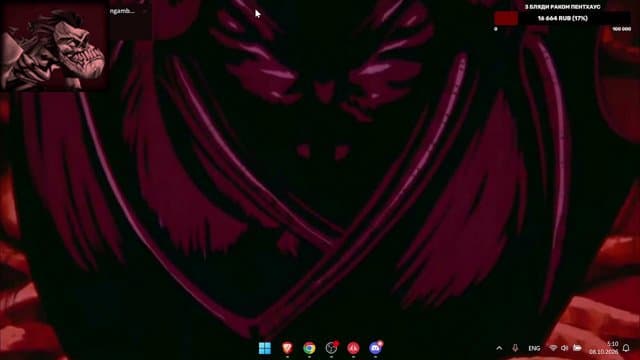This screenshot has width=640, height=360.
Task: Open the Wi-Fi network indicator
Action: click(553, 348)
